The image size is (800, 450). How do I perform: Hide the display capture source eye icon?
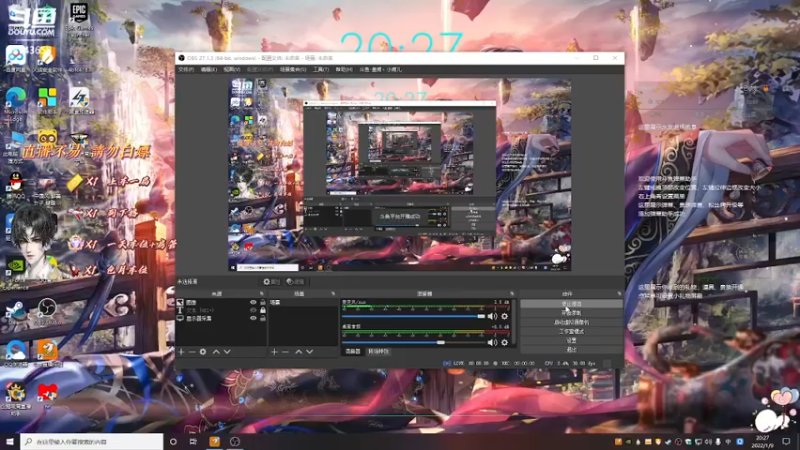click(x=253, y=318)
